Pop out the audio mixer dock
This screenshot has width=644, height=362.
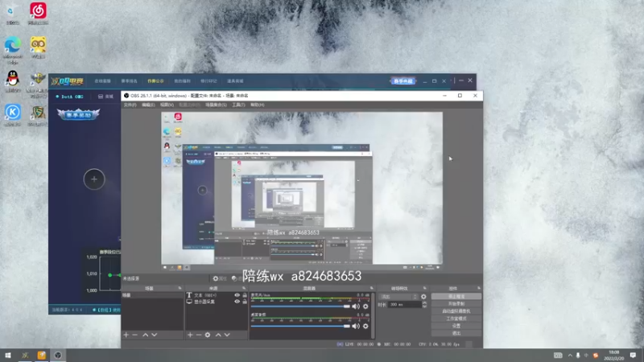(372, 289)
